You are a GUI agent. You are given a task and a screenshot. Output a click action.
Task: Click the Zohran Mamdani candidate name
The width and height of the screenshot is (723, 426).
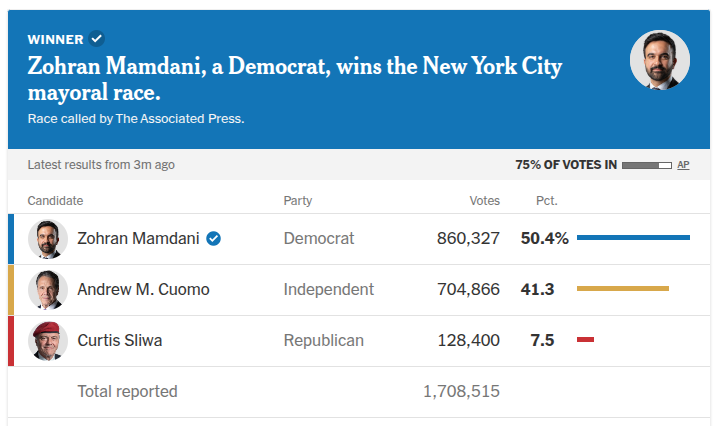pos(138,239)
